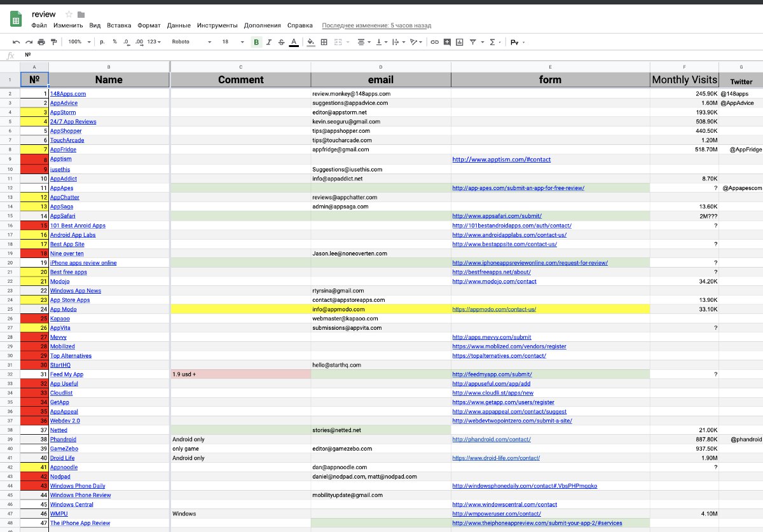Image resolution: width=763 pixels, height=532 pixels.
Task: Click the Google Sheets home icon
Action: click(16, 19)
